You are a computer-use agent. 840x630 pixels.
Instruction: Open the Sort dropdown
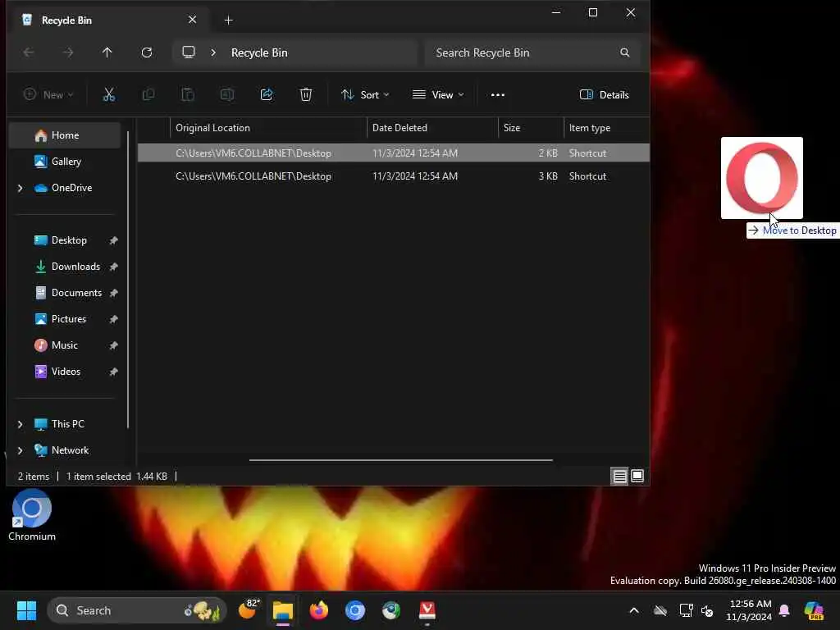[x=365, y=95]
